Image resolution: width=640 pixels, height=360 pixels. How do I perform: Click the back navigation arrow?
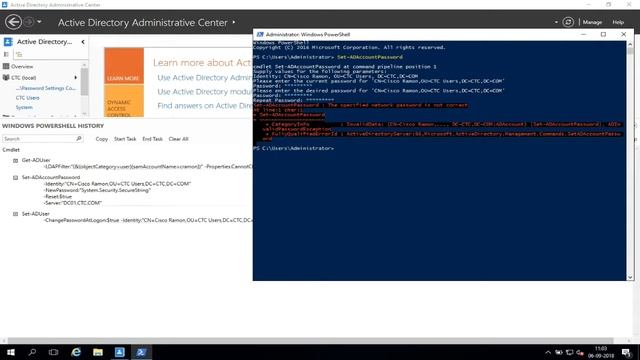tap(13, 22)
